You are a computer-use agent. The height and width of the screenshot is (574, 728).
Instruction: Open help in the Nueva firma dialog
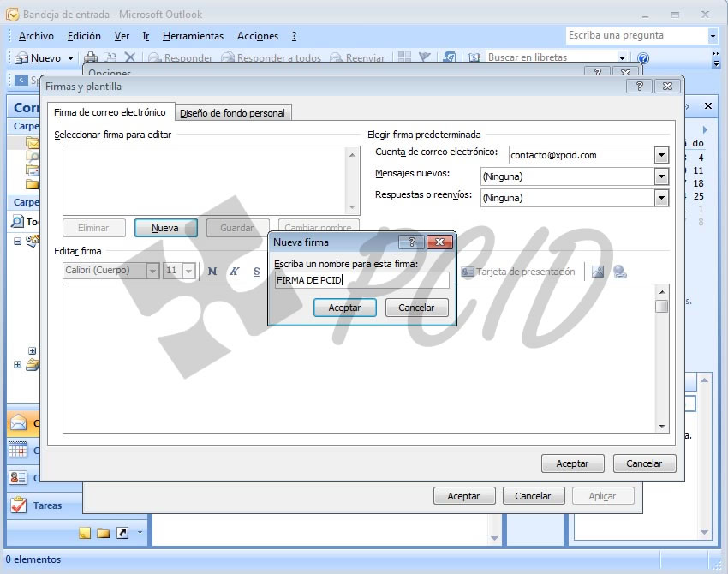(x=411, y=242)
